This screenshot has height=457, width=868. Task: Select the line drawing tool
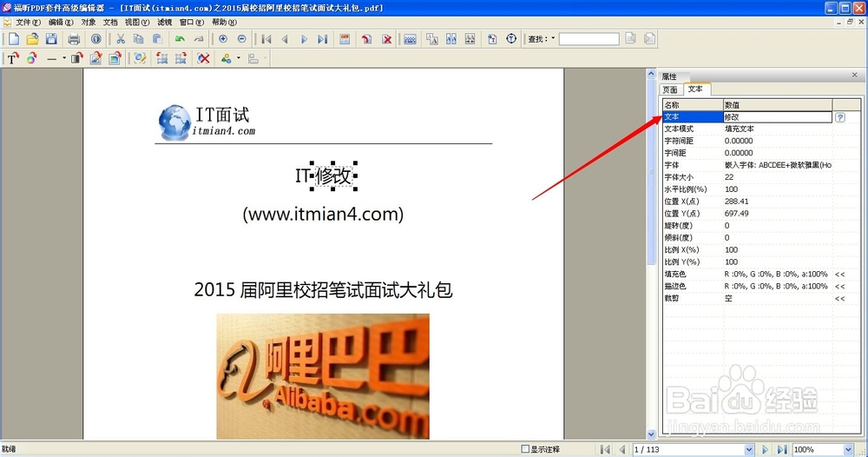tap(51, 58)
